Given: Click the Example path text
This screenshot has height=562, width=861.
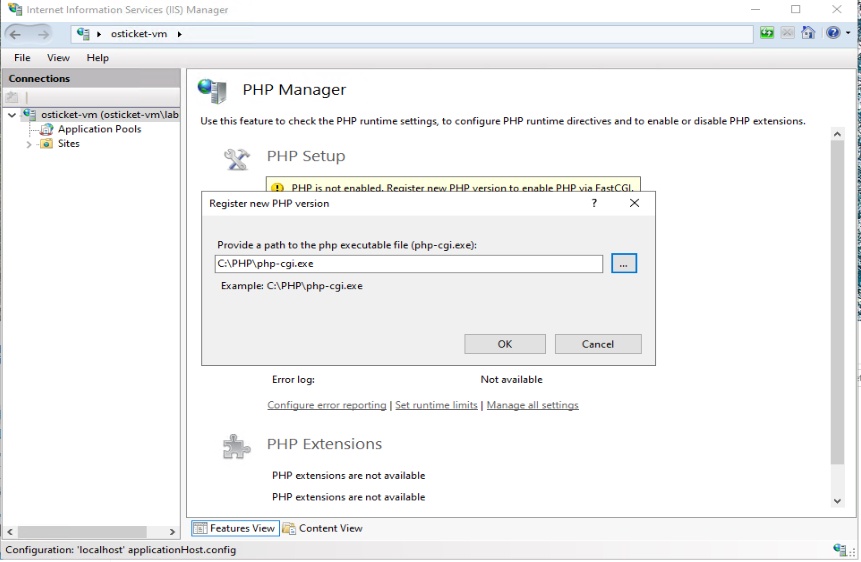Looking at the screenshot, I should tap(292, 286).
